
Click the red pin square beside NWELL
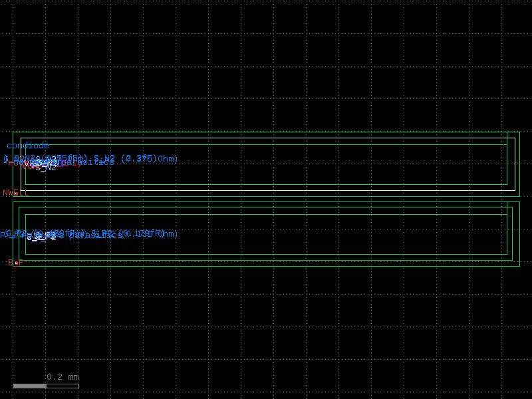click(15, 193)
